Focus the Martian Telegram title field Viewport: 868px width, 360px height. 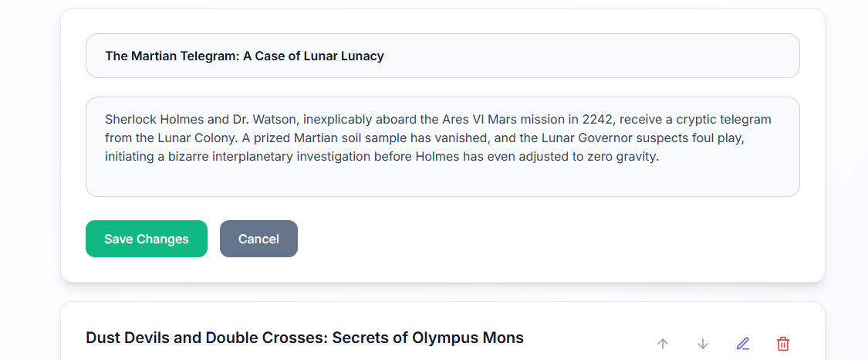point(442,56)
